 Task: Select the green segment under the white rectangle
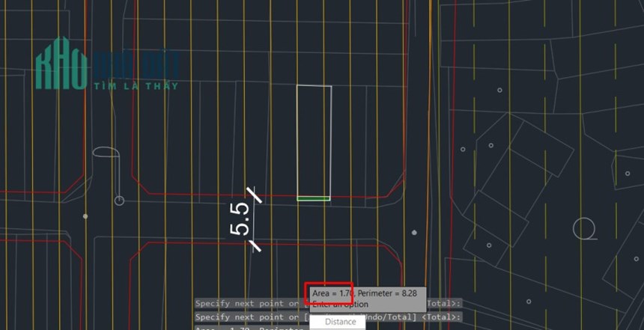point(313,198)
